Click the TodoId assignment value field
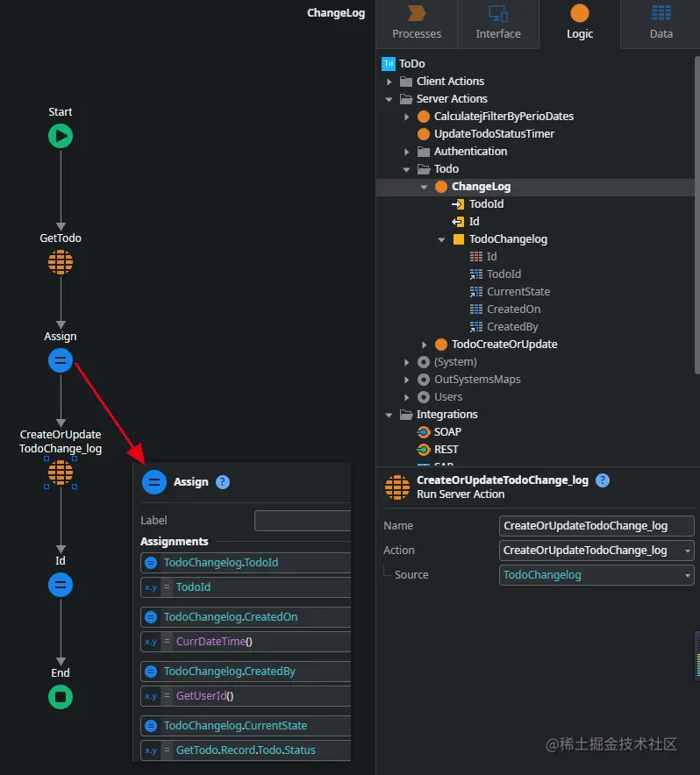This screenshot has height=775, width=700. coord(246,587)
